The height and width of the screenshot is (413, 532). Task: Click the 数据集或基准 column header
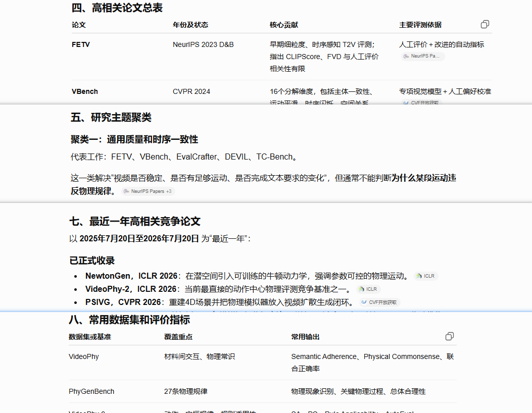90,337
